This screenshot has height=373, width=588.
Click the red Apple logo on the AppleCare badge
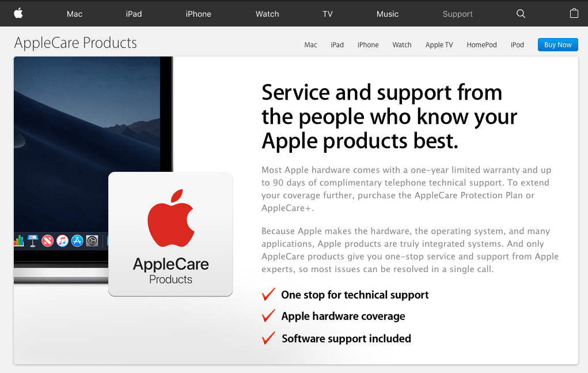[171, 218]
